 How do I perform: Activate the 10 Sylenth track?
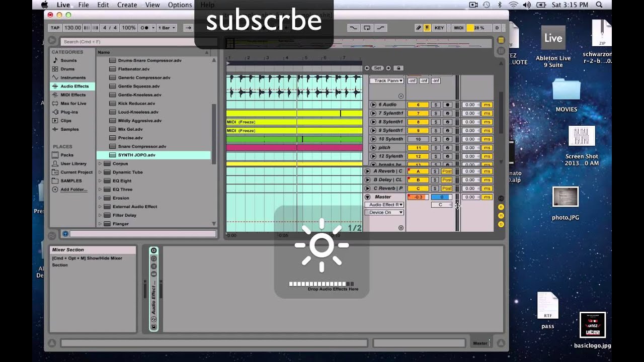pos(418,139)
